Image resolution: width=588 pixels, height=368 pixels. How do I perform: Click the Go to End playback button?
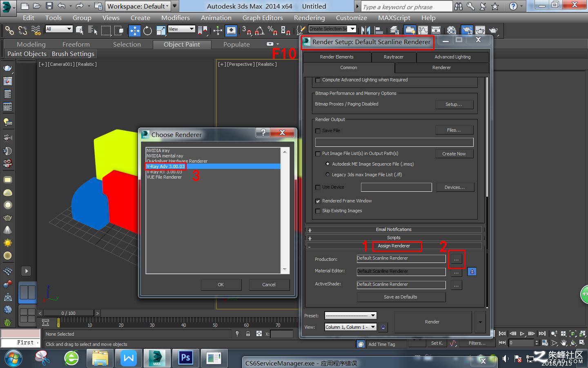tap(542, 334)
